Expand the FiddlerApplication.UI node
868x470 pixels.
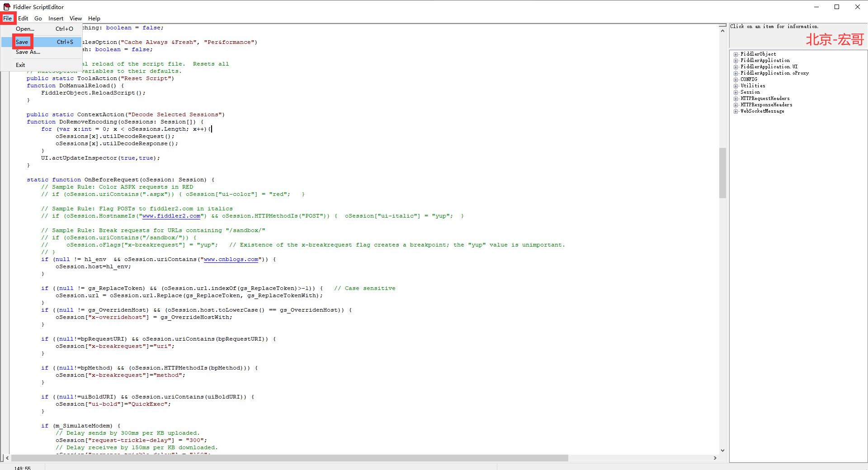[736, 67]
